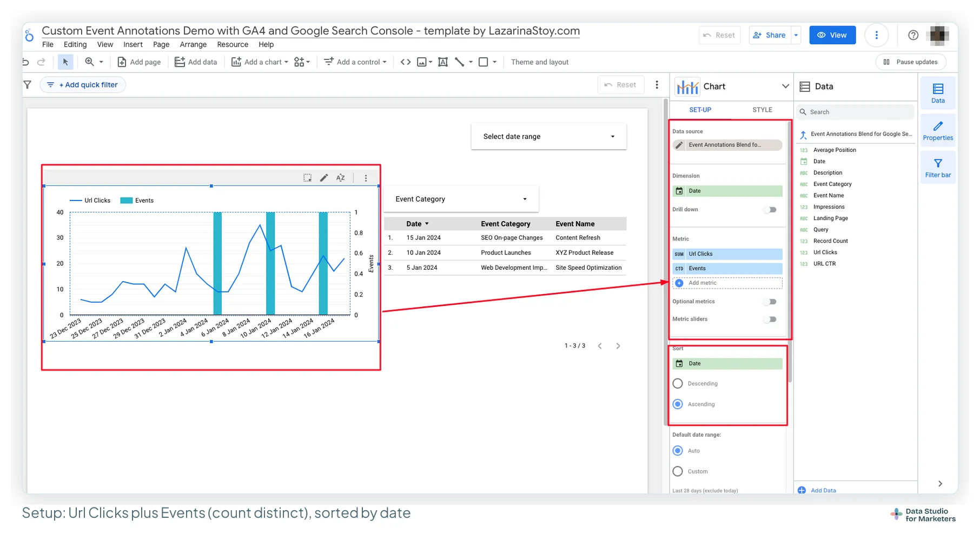Go to the next table page arrow
The width and height of the screenshot is (980, 534).
point(618,346)
